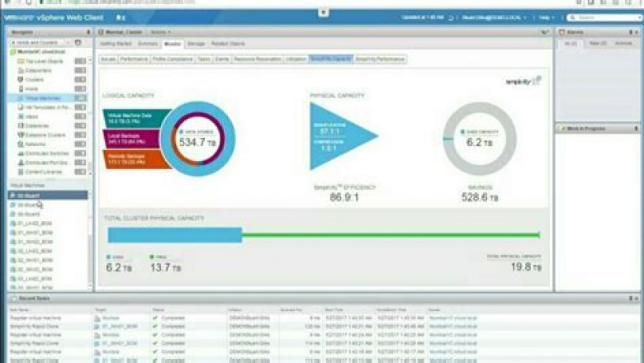The image size is (644, 363).
Task: Open Datastores via its Navigator icon
Action: 18,125
